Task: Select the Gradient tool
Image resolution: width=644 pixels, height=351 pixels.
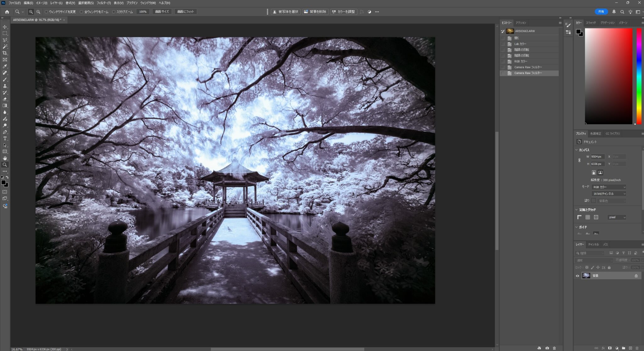Action: [x=5, y=105]
